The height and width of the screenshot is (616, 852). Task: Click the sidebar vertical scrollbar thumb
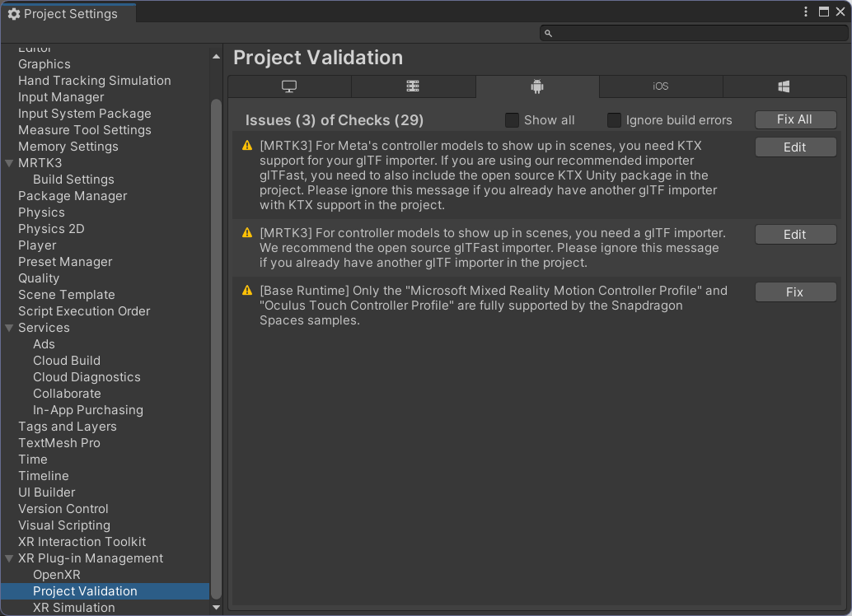click(216, 348)
